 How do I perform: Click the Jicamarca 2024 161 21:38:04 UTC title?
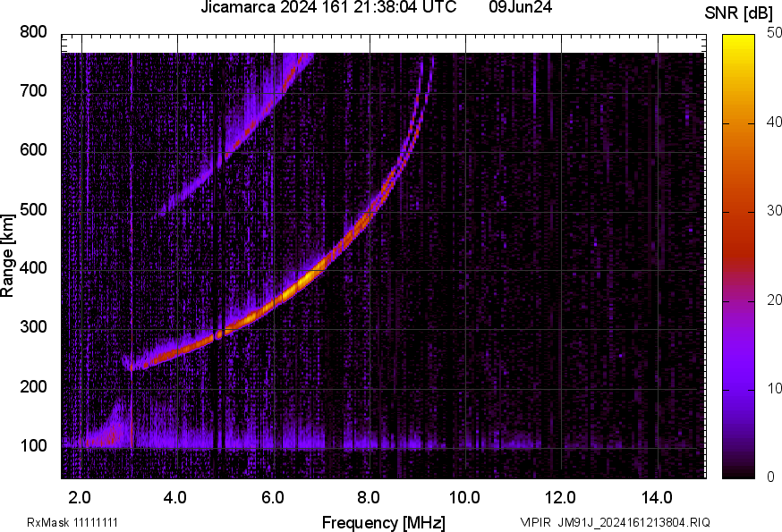click(328, 7)
